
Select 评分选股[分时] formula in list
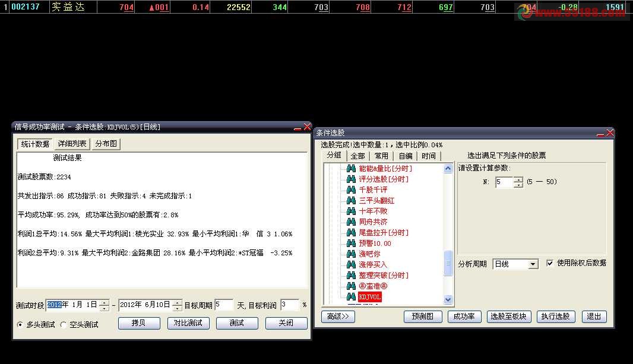click(384, 179)
